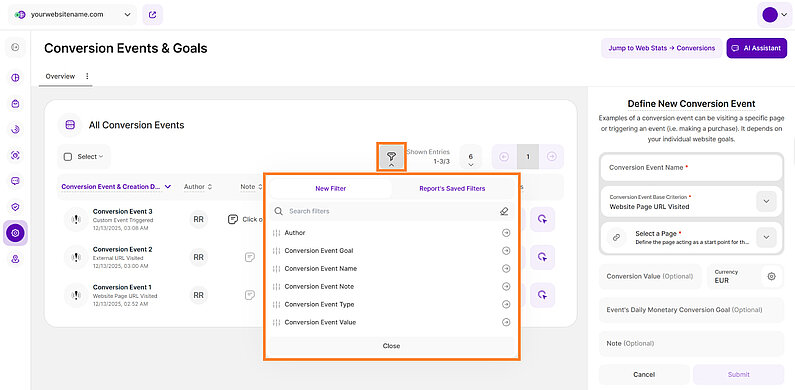Click action icon for Conversion Event 3 row

543,219
